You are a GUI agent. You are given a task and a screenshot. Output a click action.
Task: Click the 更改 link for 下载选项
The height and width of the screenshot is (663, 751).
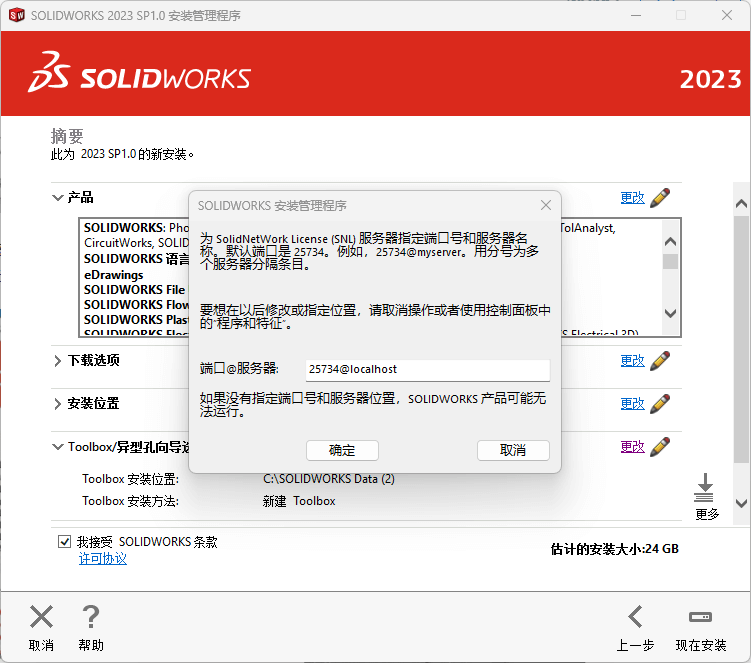633,361
